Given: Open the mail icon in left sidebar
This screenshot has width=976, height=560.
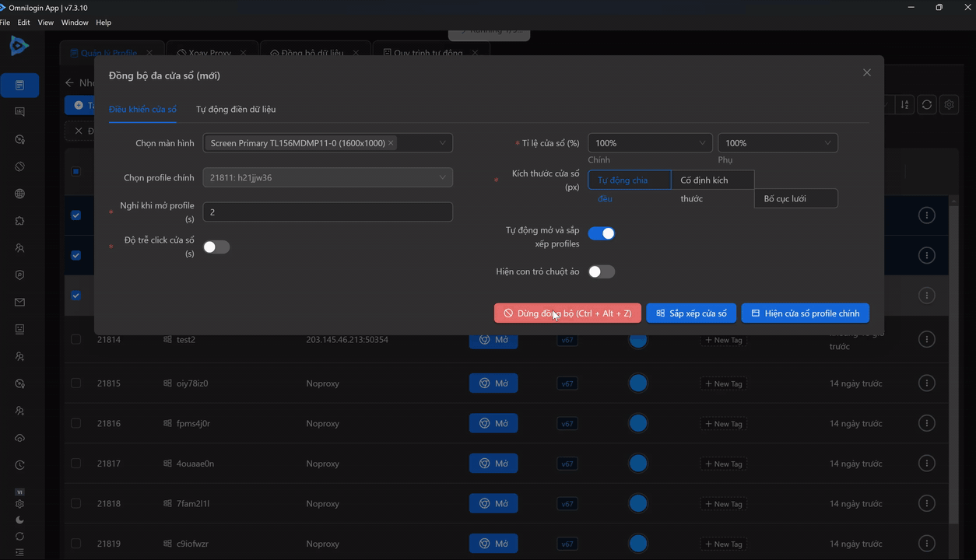Looking at the screenshot, I should click(19, 302).
